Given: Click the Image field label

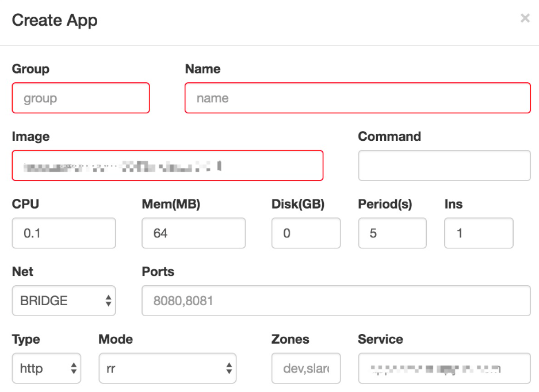Looking at the screenshot, I should [x=30, y=137].
